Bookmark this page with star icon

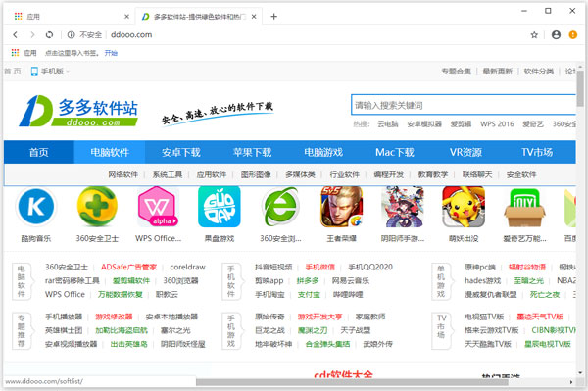coord(534,35)
